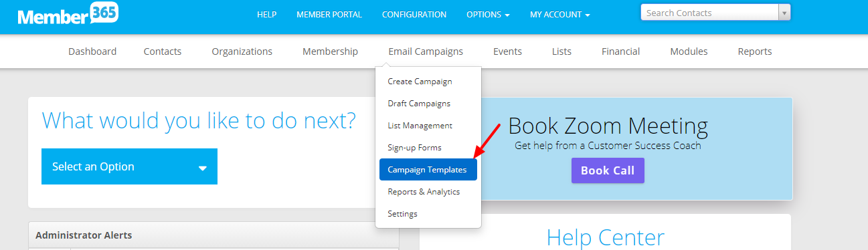Image resolution: width=868 pixels, height=250 pixels.
Task: Click the Help Center heading
Action: pyautogui.click(x=606, y=237)
